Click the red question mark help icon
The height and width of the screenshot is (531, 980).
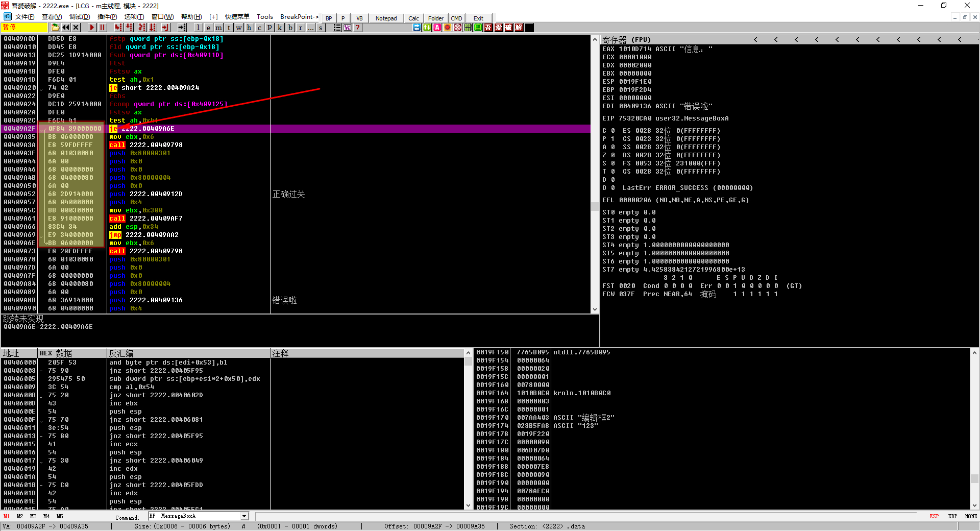357,28
